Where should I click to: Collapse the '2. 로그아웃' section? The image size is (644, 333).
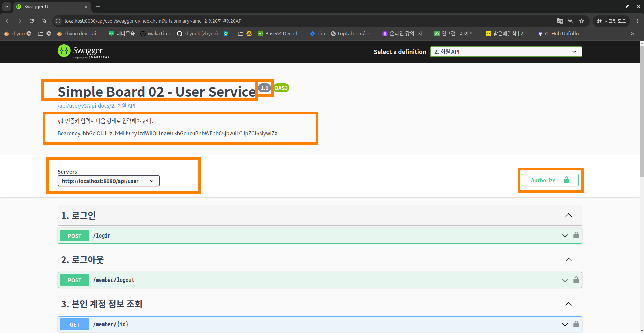click(x=568, y=260)
